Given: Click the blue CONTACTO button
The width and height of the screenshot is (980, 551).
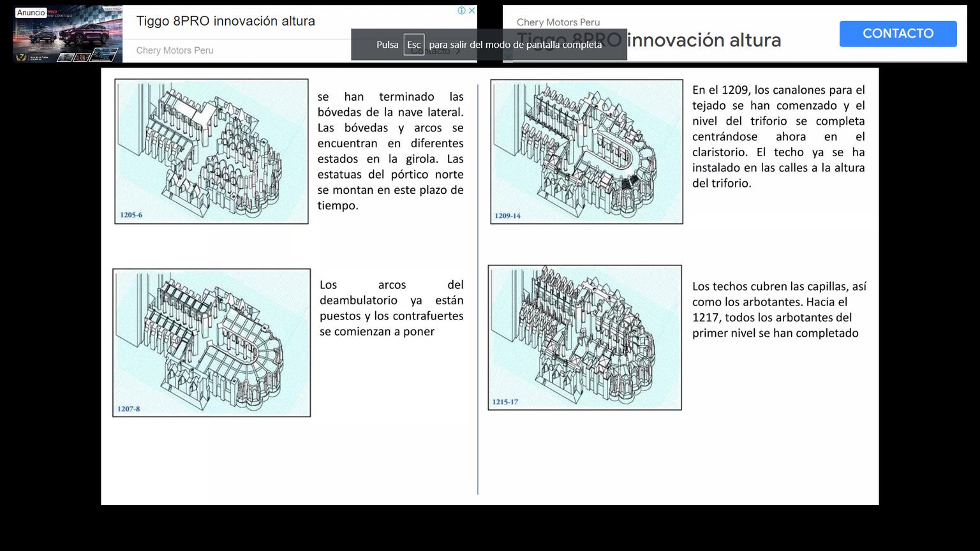Looking at the screenshot, I should [x=898, y=34].
